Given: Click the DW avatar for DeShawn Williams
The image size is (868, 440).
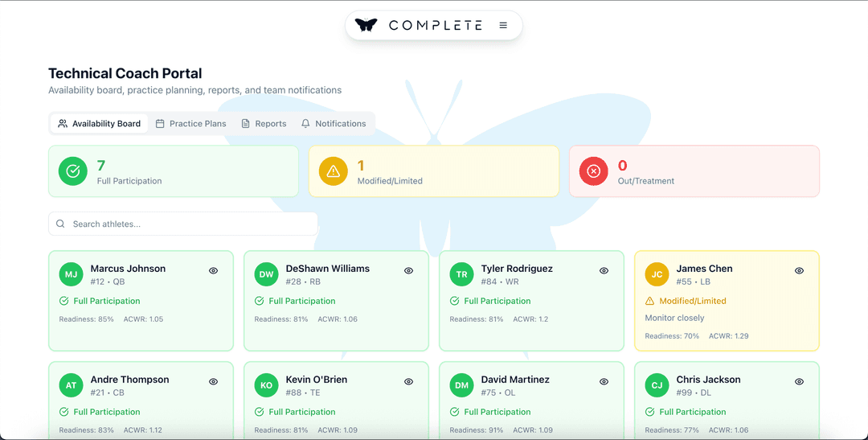Looking at the screenshot, I should coord(266,274).
